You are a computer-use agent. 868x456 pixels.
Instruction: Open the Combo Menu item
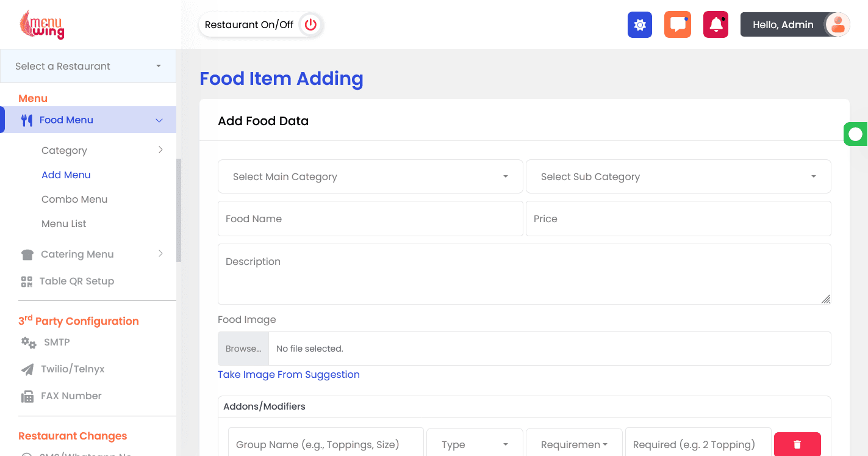point(74,199)
